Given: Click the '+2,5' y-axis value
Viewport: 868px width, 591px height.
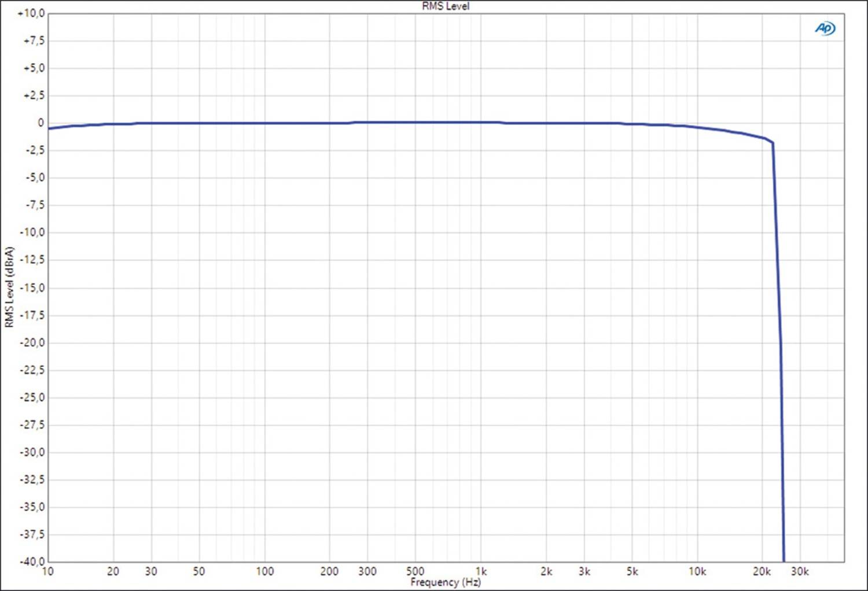Looking at the screenshot, I should coord(34,95).
